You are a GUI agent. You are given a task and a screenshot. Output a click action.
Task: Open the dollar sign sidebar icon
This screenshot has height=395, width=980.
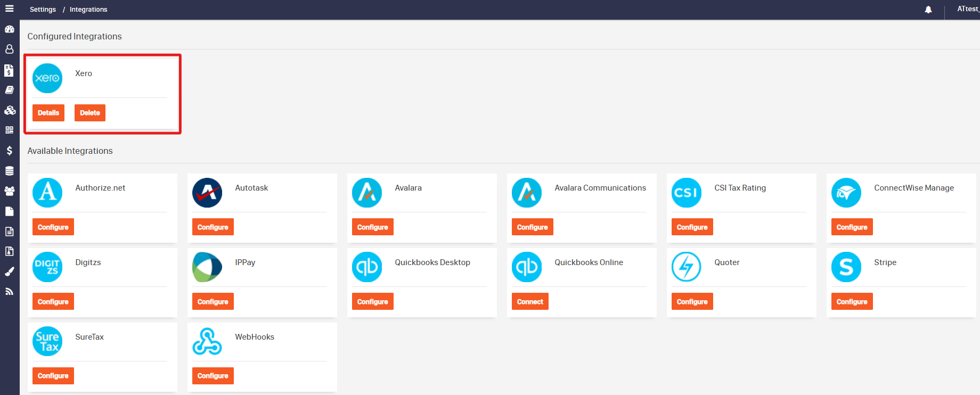click(10, 151)
